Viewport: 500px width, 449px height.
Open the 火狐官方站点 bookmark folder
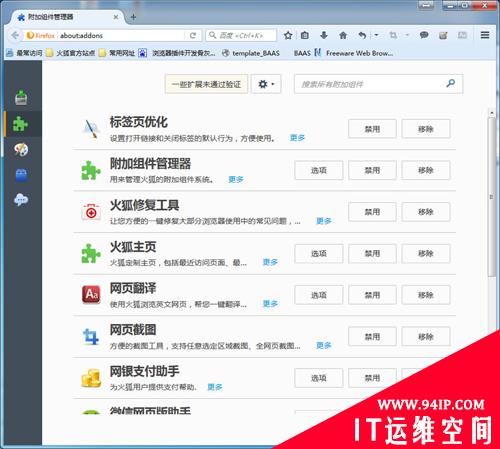tap(70, 53)
